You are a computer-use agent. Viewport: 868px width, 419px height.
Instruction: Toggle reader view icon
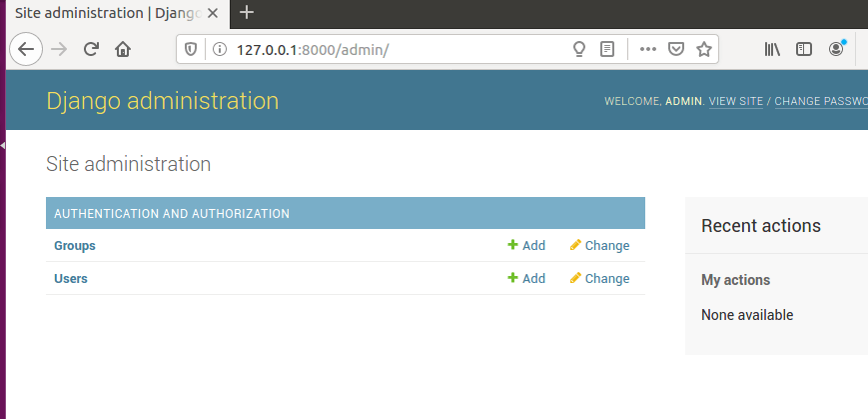click(607, 50)
